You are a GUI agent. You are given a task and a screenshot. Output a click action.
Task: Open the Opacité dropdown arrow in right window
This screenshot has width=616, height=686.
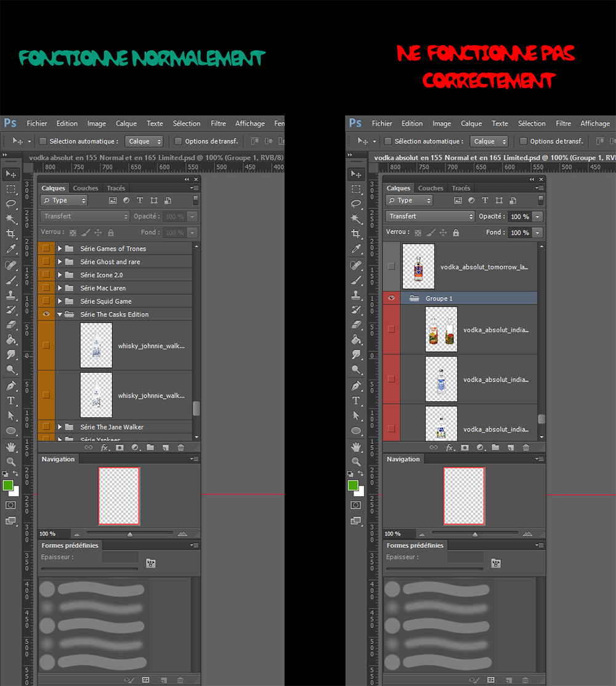coord(538,216)
